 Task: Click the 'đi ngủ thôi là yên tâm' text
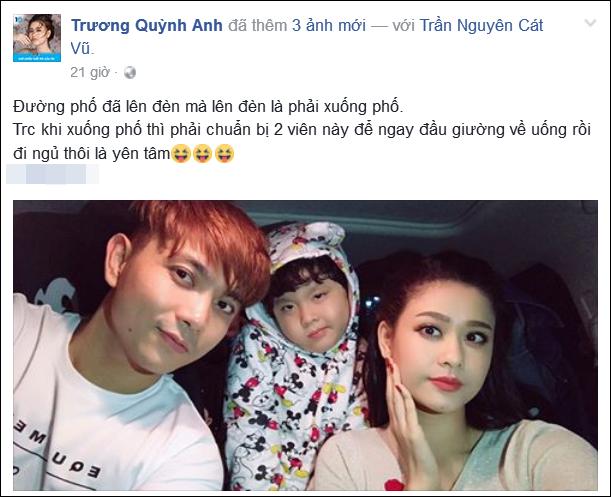coord(92,154)
